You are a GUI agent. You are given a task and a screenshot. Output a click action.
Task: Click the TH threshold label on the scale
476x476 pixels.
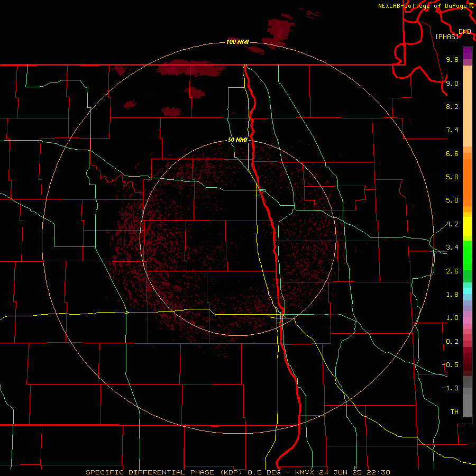click(454, 412)
